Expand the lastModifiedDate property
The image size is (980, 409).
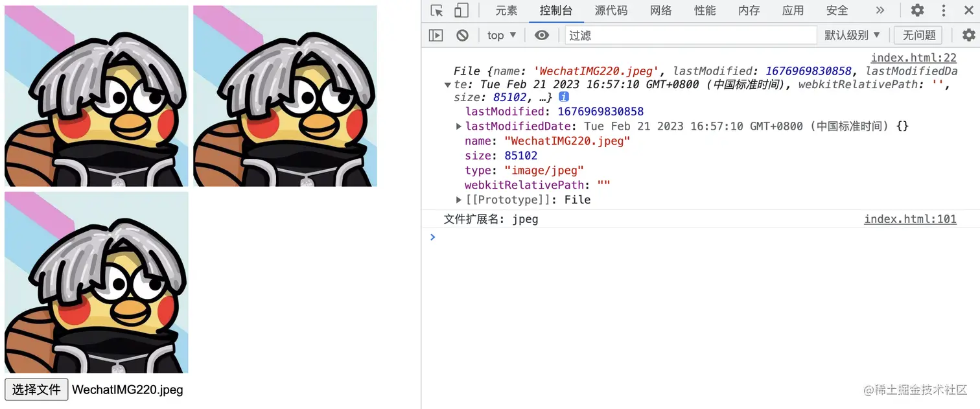(x=458, y=126)
